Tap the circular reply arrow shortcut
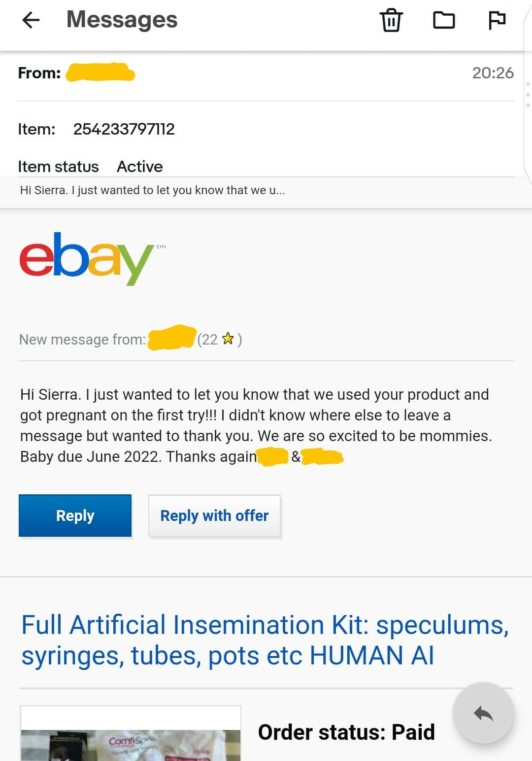Viewport: 532px width, 761px height. [x=483, y=713]
